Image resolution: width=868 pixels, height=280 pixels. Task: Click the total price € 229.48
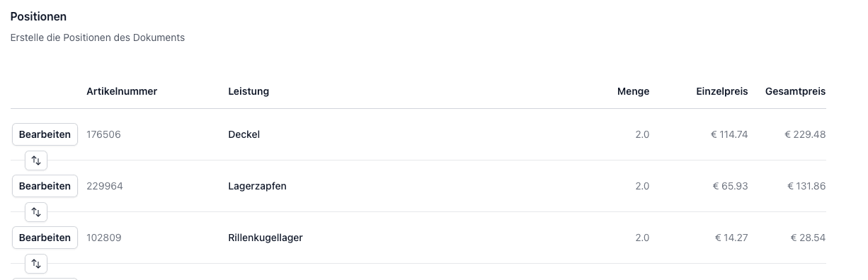click(805, 134)
